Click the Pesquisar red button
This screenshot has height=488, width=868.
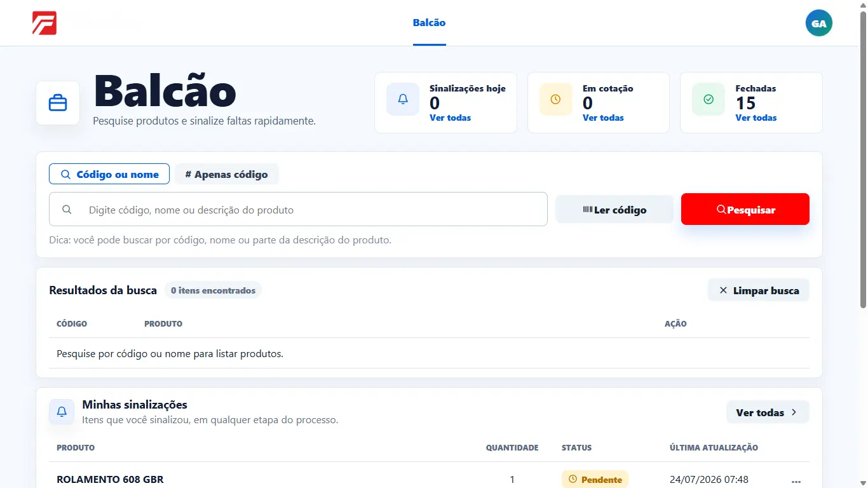pyautogui.click(x=745, y=209)
